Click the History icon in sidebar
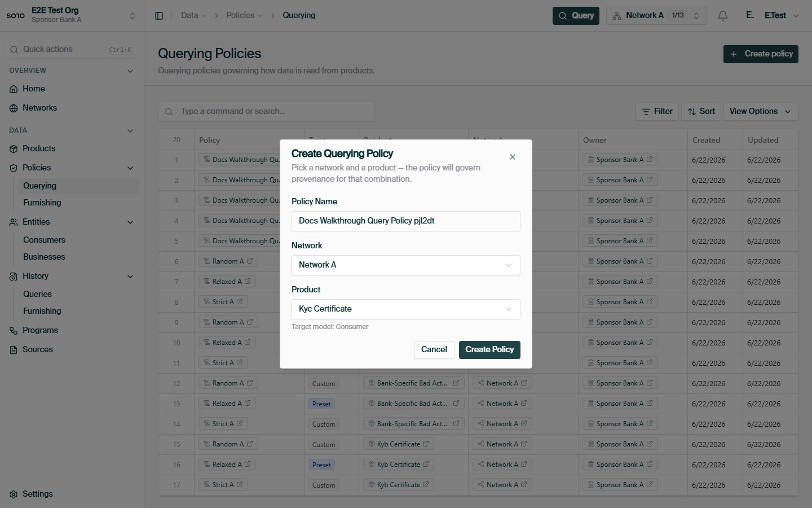Screen dimensions: 812x508 14,277
